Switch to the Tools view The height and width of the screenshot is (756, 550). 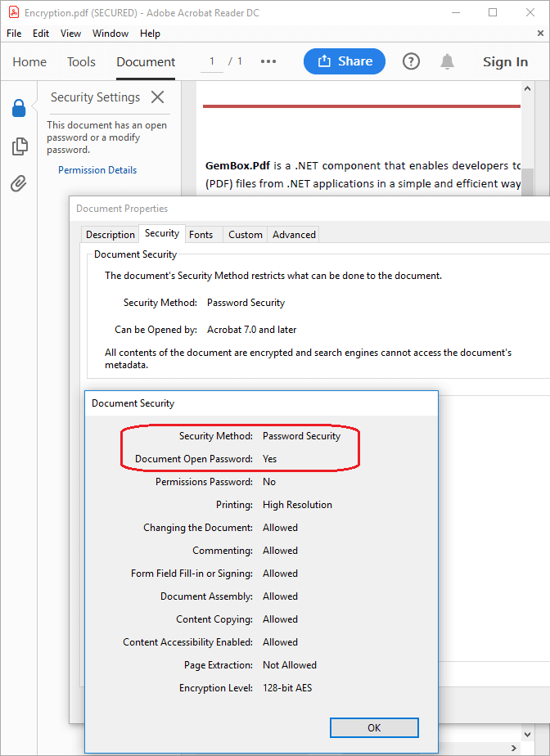tap(81, 62)
